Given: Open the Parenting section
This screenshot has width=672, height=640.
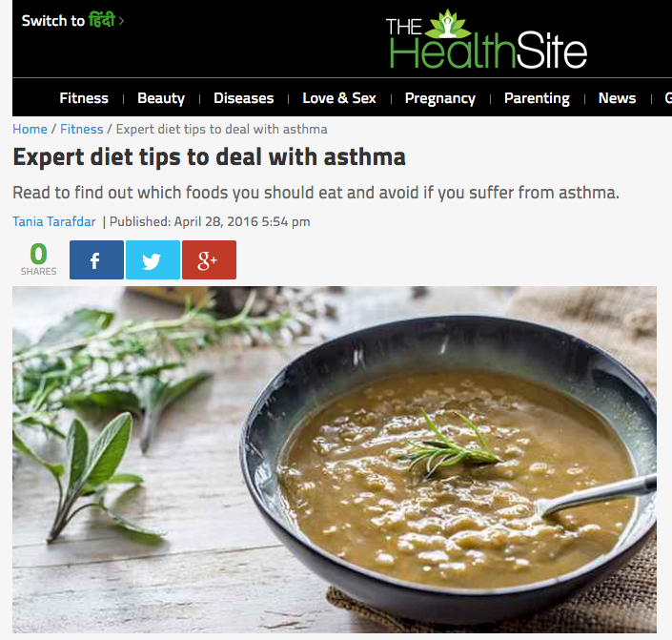Looking at the screenshot, I should pyautogui.click(x=537, y=98).
